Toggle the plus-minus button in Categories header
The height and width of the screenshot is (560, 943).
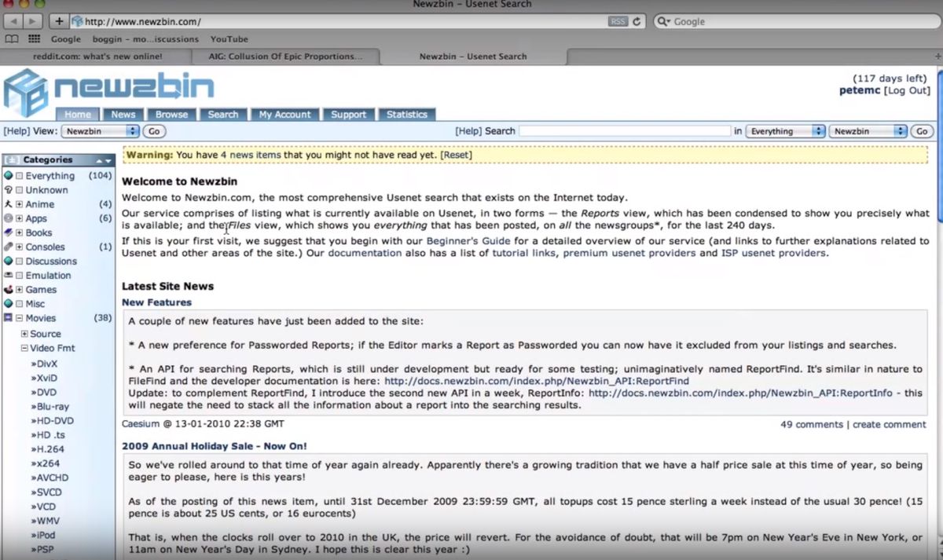pyautogui.click(x=12, y=159)
